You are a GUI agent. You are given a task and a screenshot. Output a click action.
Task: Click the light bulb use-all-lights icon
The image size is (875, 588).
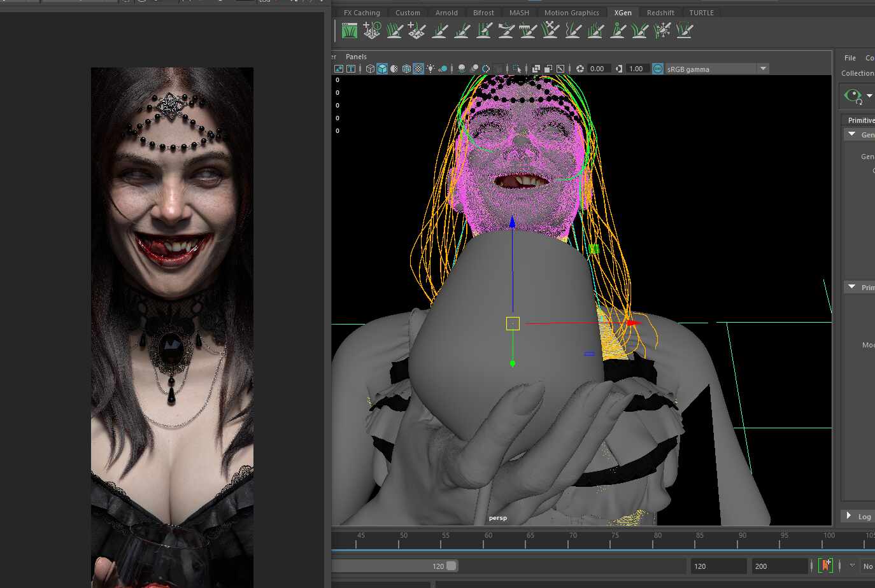(x=431, y=69)
